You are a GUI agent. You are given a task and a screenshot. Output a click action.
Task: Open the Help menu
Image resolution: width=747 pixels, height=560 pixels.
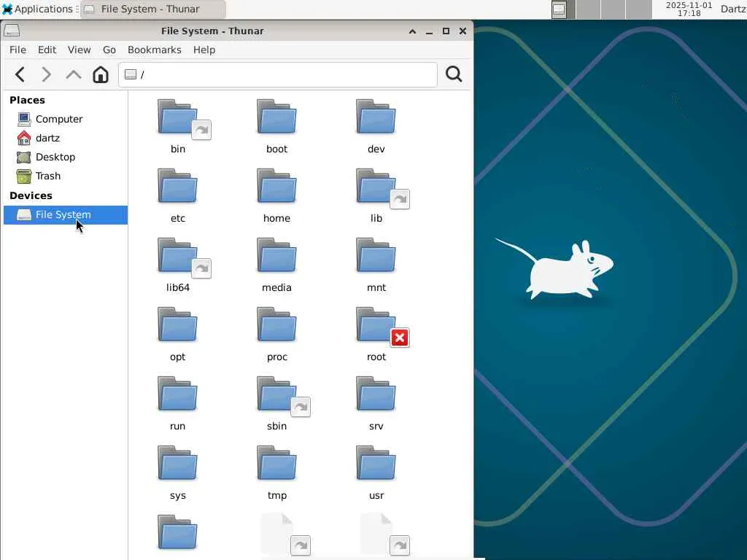click(204, 50)
